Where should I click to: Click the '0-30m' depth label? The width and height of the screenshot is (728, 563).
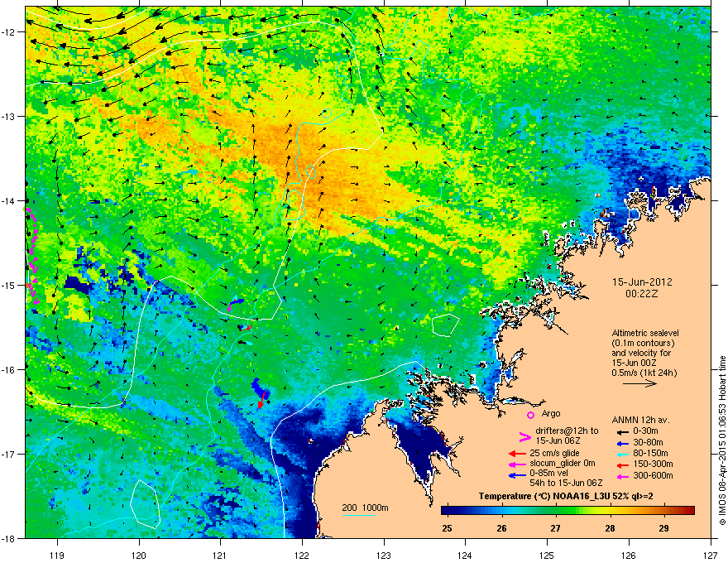point(645,431)
